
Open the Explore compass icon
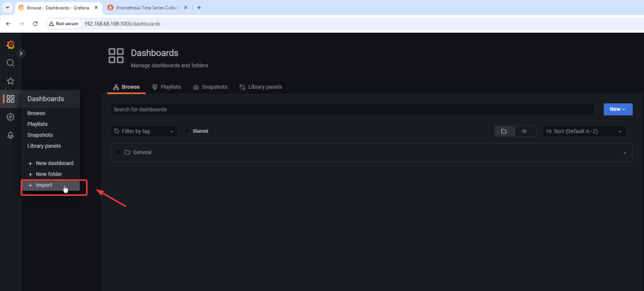[x=10, y=117]
